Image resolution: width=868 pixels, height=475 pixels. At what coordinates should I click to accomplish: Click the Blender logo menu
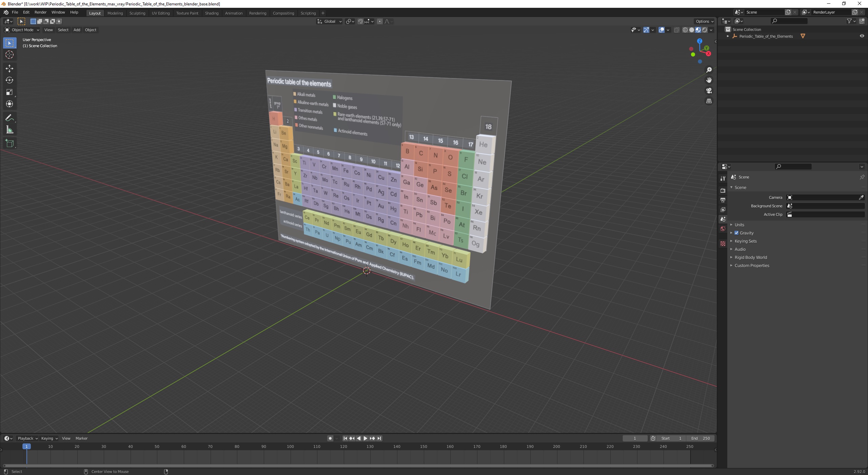[6, 12]
